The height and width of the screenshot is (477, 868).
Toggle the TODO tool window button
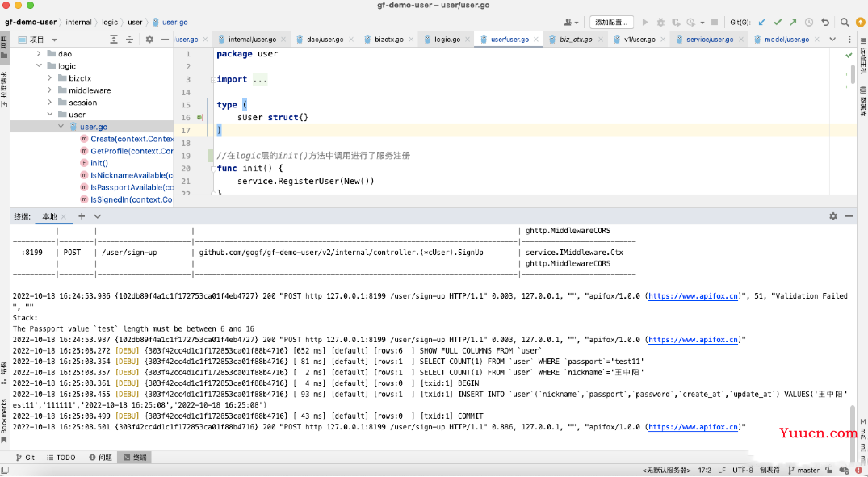tap(61, 458)
